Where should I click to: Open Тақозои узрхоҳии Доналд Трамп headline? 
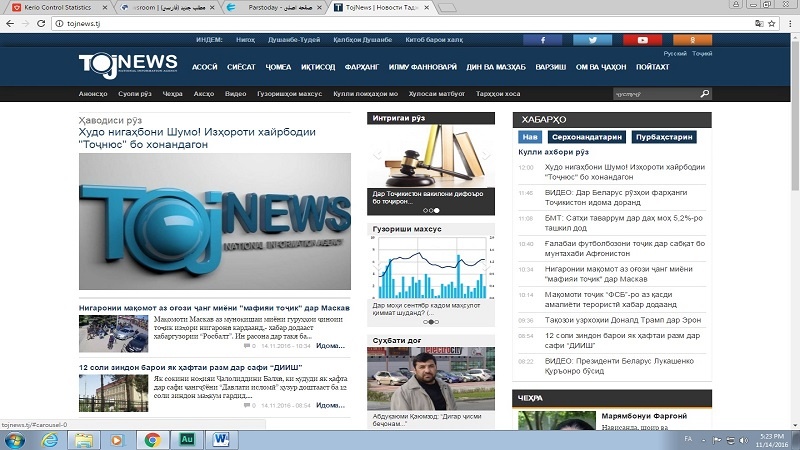[622, 320]
